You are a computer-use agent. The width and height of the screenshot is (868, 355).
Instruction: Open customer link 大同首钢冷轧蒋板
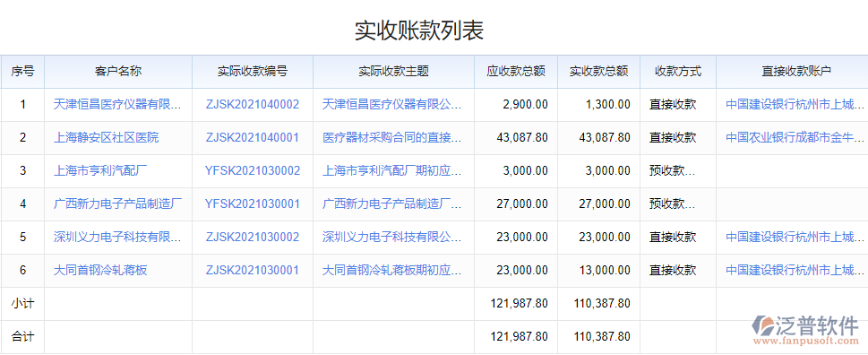[100, 270]
